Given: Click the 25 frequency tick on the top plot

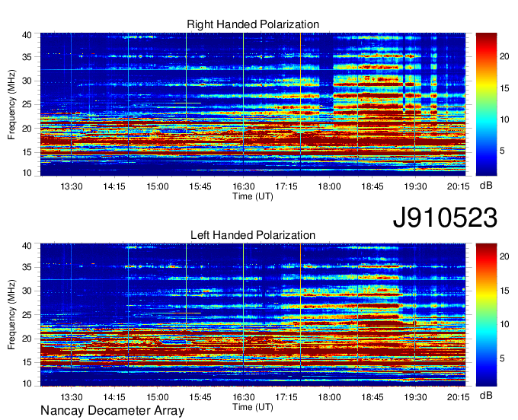Looking at the screenshot, I should tap(27, 105).
